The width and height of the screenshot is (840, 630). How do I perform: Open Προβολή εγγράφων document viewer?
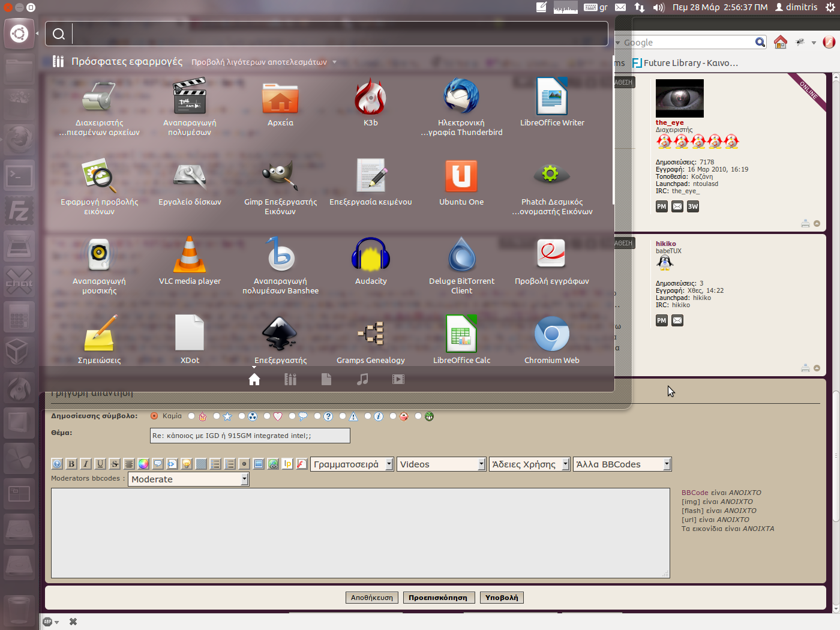552,254
